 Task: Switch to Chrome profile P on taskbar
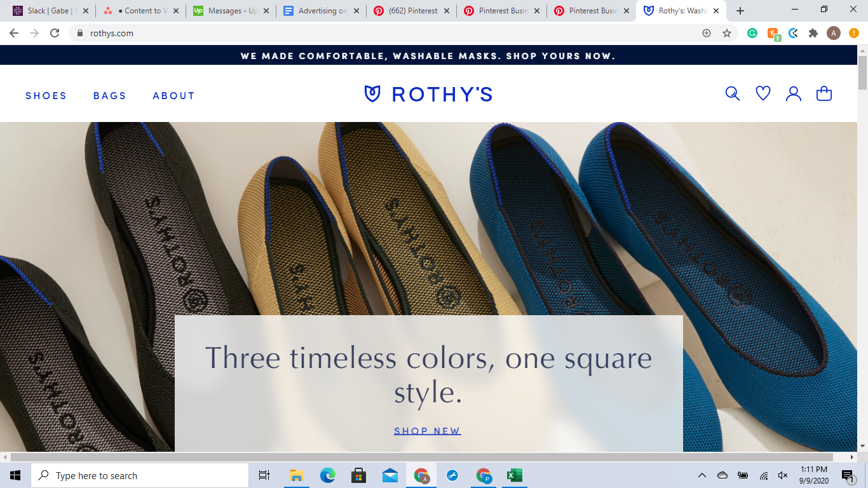[484, 475]
